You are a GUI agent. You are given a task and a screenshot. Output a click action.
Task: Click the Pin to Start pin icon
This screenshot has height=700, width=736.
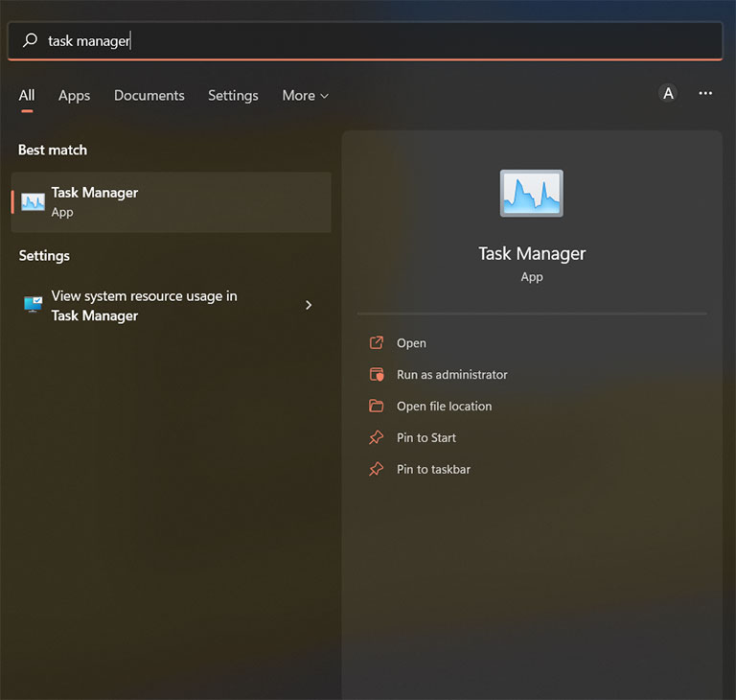click(x=377, y=437)
